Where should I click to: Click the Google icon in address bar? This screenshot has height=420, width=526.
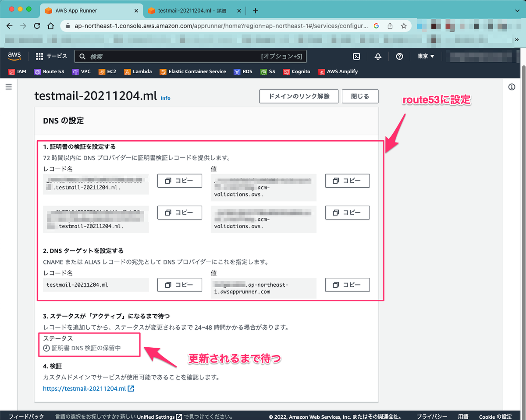click(376, 26)
